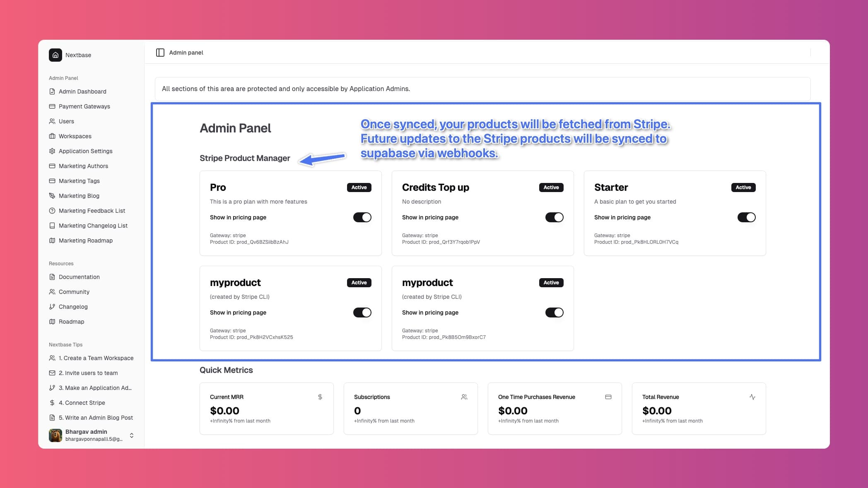Viewport: 868px width, 488px height.
Task: Open the Admin Dashboard menu item
Action: click(x=82, y=91)
